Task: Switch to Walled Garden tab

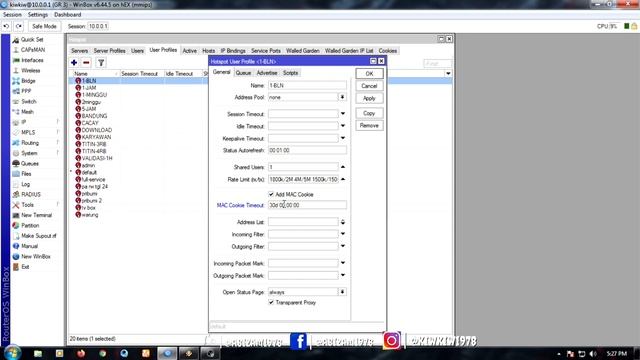Action: (302, 51)
